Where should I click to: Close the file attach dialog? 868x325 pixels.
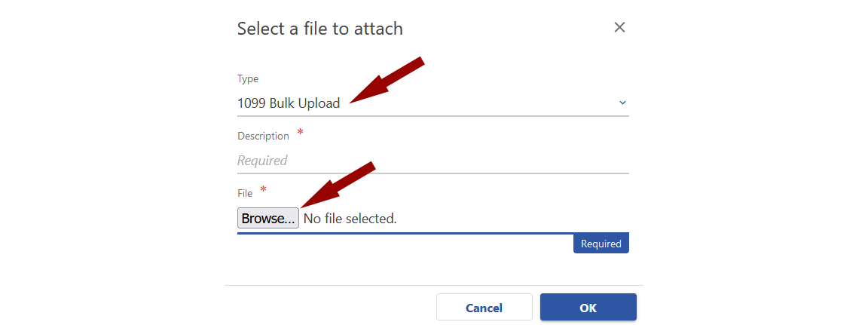619,28
